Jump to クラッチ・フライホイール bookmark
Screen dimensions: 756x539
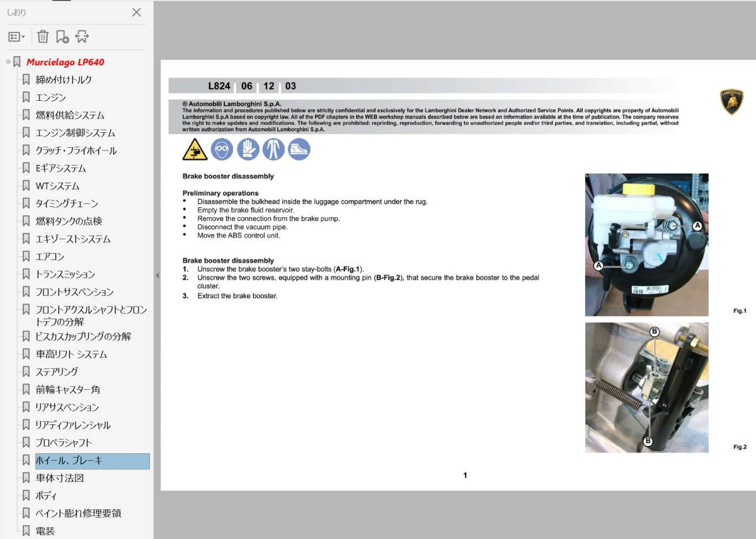[x=76, y=150]
